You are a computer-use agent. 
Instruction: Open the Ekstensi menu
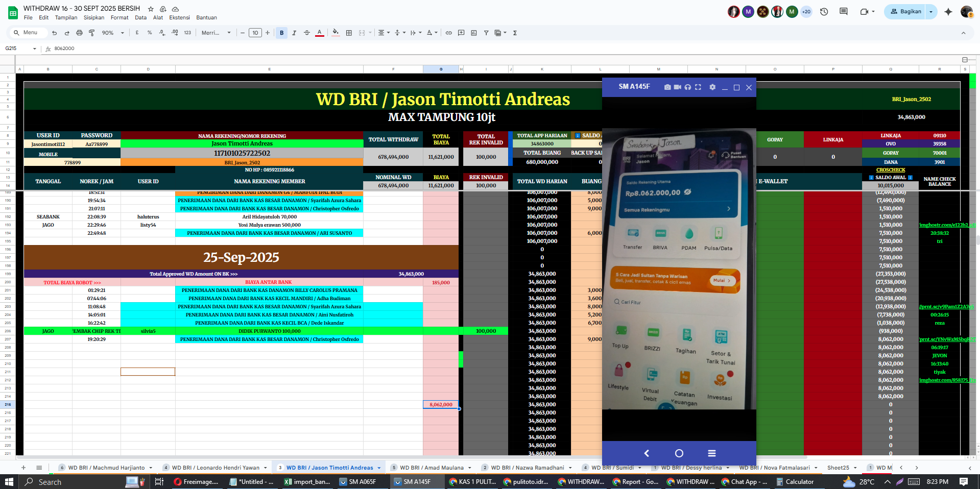click(179, 17)
